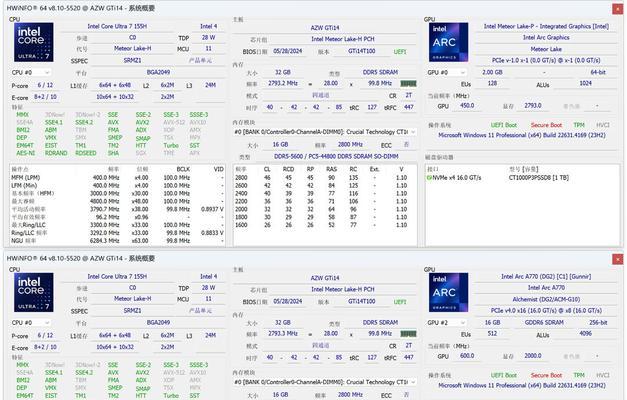Click the PCIe v4.0 x16 link field
The height and width of the screenshot is (400, 627).
coord(546,311)
